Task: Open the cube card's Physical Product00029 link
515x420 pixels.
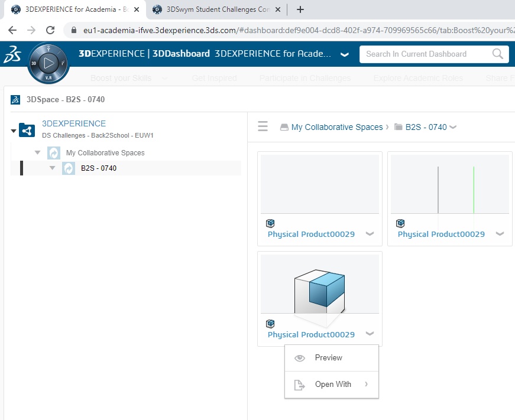Action: (311, 335)
